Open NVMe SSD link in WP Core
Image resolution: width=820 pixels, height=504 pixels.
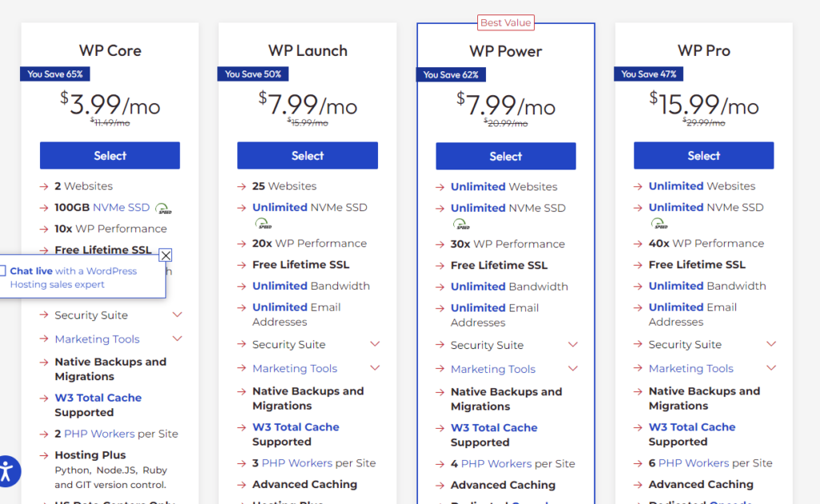point(121,207)
